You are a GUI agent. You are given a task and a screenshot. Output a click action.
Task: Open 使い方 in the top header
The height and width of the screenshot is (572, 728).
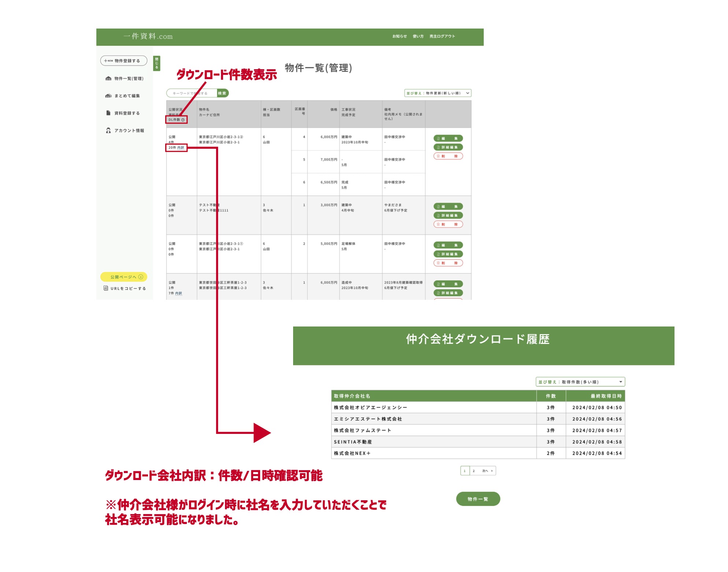(418, 36)
